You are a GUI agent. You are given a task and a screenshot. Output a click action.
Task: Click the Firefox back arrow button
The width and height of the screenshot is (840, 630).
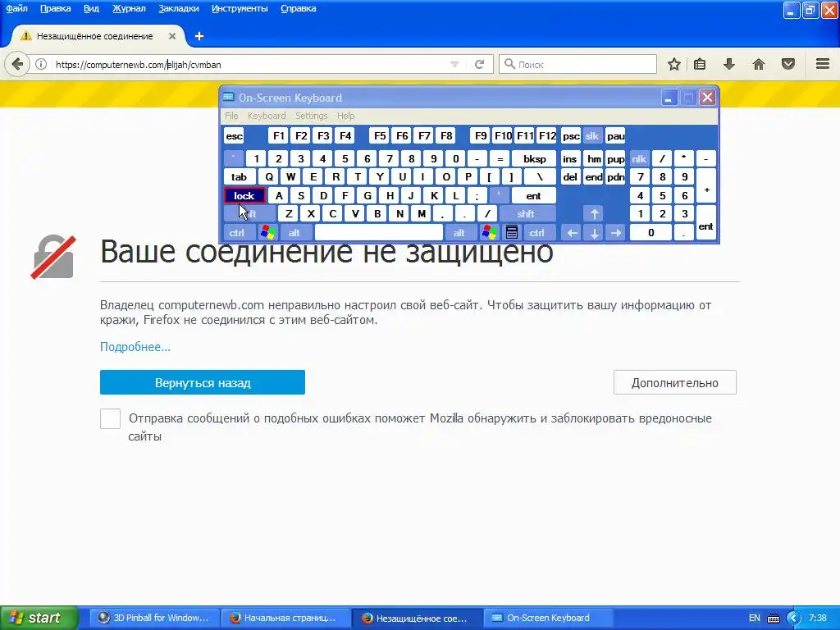17,64
